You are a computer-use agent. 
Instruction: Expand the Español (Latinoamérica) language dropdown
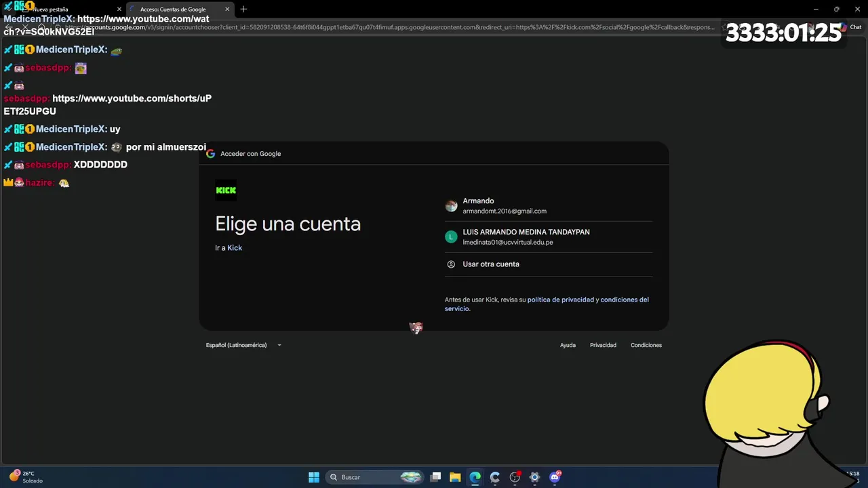coord(243,345)
